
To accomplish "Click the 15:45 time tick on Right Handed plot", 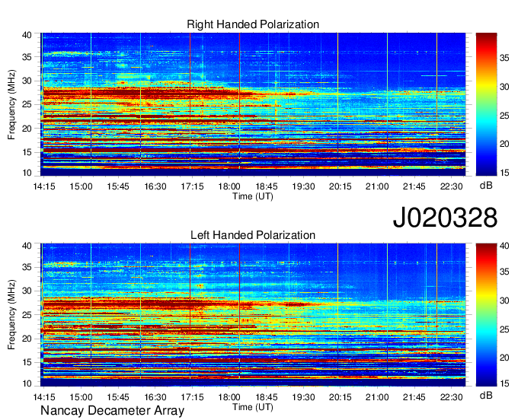I will tap(118, 186).
